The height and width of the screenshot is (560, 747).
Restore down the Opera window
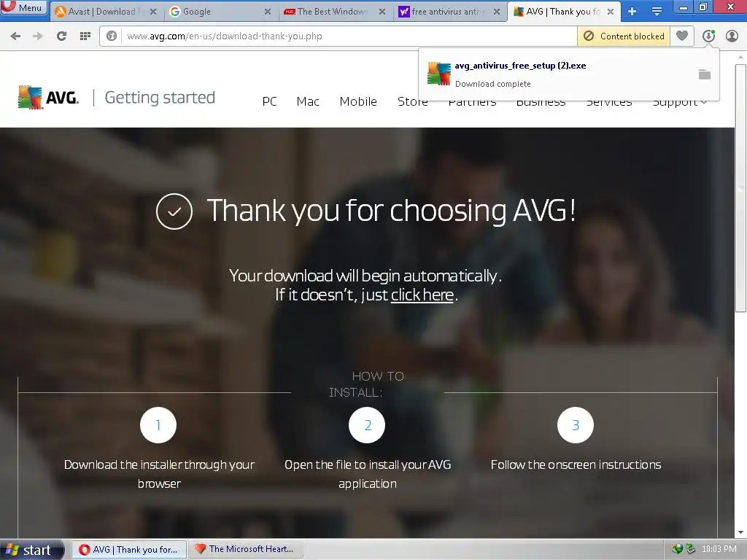703,7
